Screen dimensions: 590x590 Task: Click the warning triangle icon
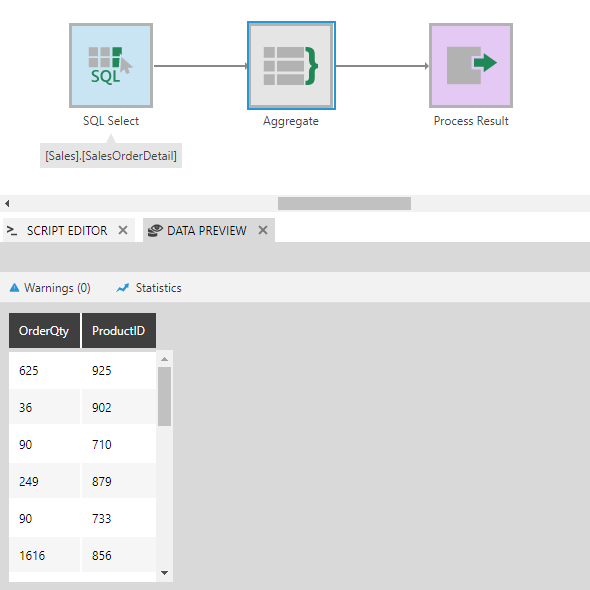pyautogui.click(x=14, y=288)
